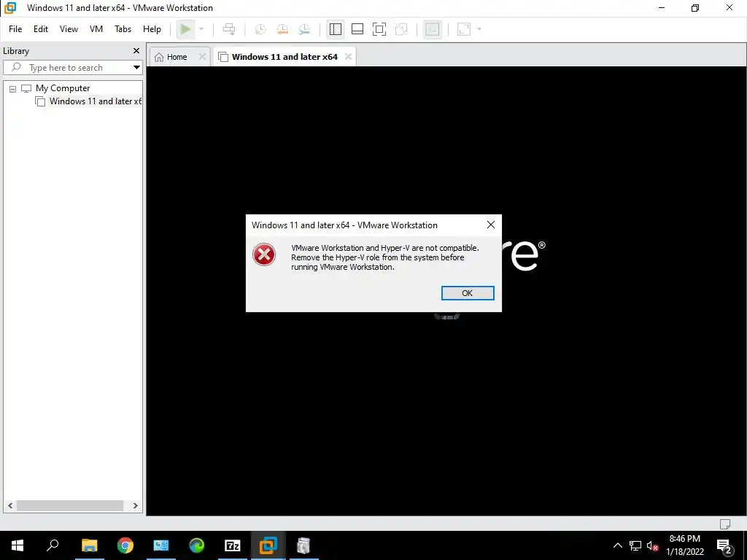
Task: Open the power options dropdown arrow
Action: (201, 29)
